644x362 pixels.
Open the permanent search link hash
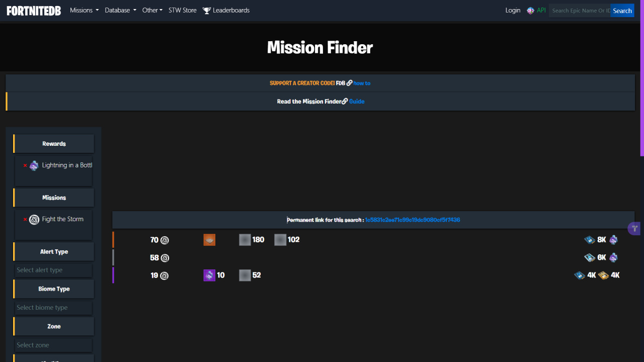tap(413, 220)
